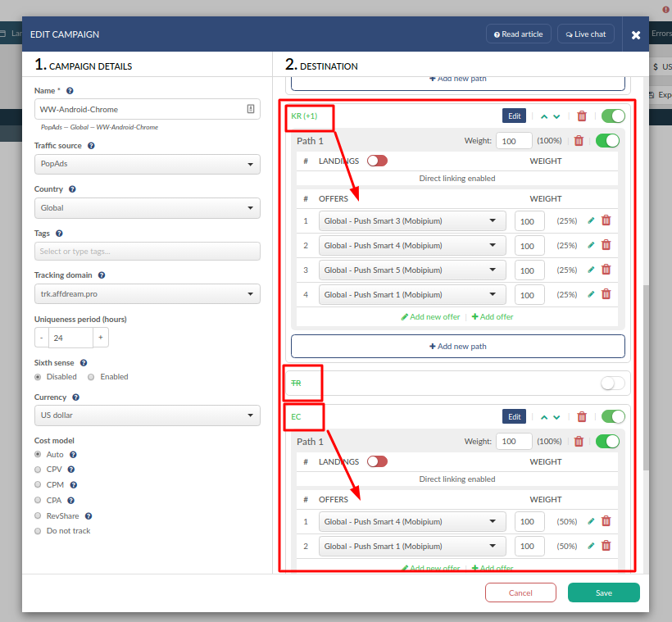This screenshot has height=622, width=672.
Task: Edit Push Smart 3 offer with pencil icon
Action: tap(592, 220)
